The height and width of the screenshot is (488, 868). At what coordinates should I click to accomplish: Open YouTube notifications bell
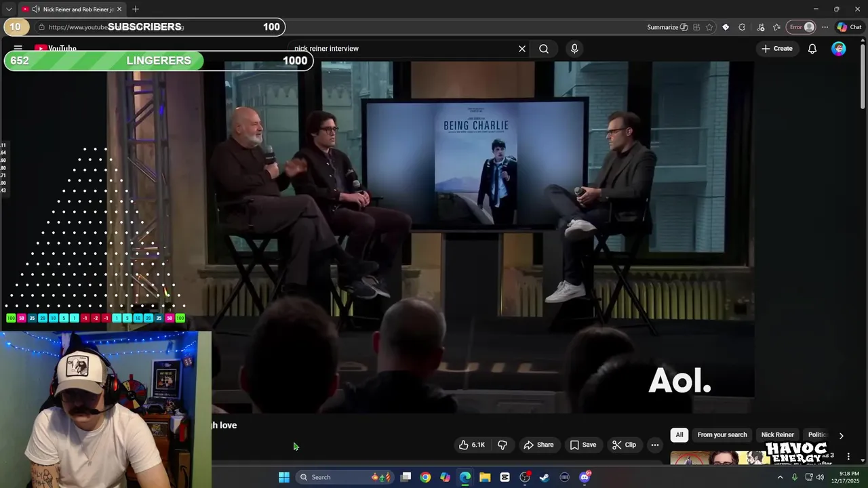[812, 49]
